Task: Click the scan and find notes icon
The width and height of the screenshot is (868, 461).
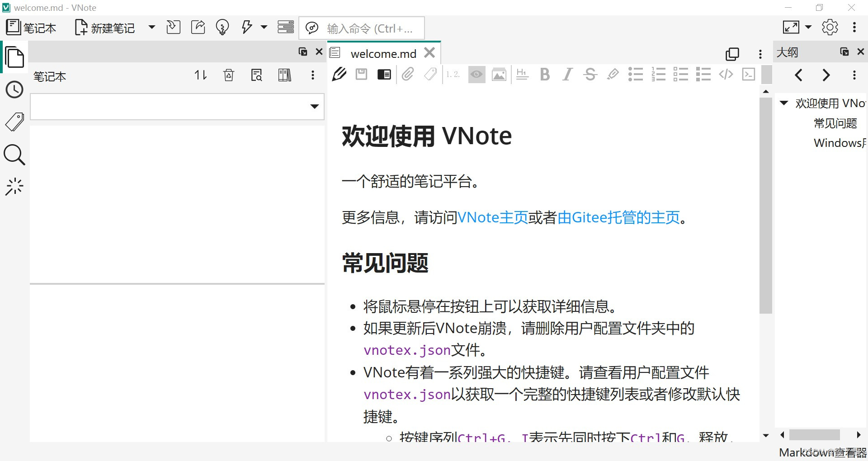Action: click(x=257, y=75)
